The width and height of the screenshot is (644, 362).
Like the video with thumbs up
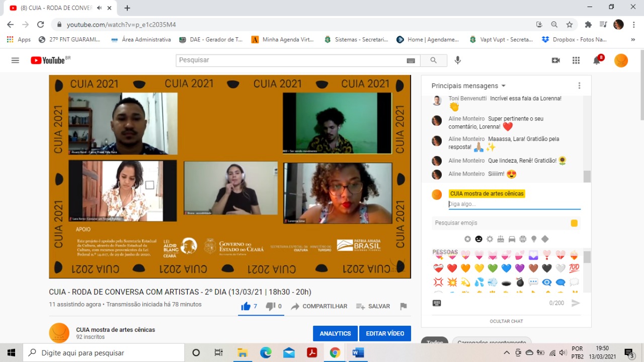(x=246, y=306)
